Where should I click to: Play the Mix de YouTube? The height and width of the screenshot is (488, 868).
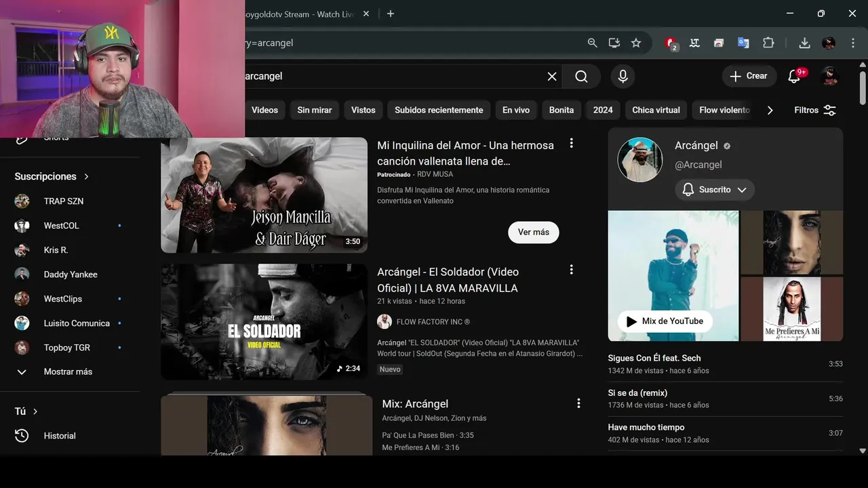point(665,321)
